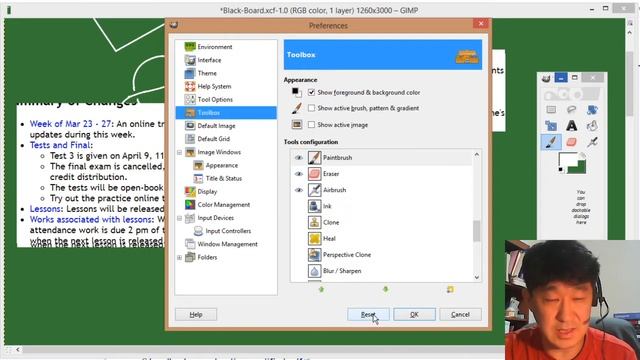Maximize the floating toolbox window

575,78
